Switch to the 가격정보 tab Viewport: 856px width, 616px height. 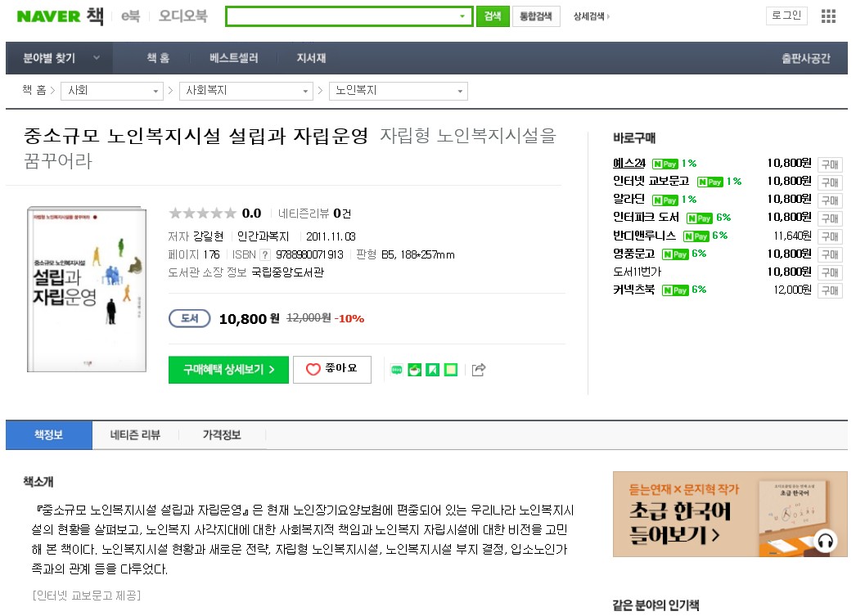222,435
